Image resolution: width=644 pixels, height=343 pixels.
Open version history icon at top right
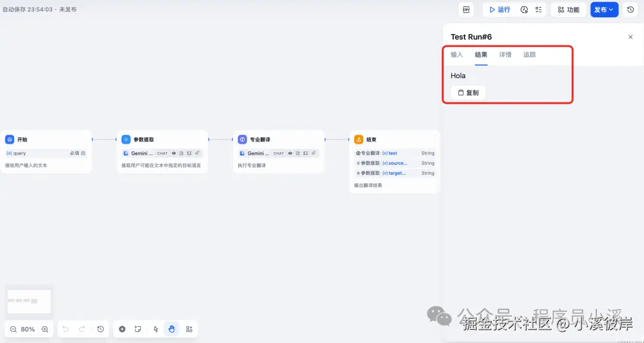coord(630,10)
